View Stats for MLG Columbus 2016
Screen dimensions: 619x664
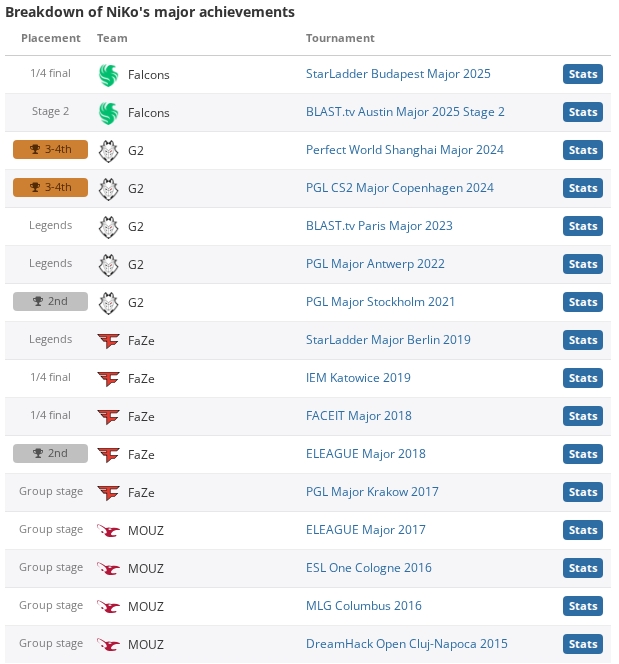click(x=583, y=606)
